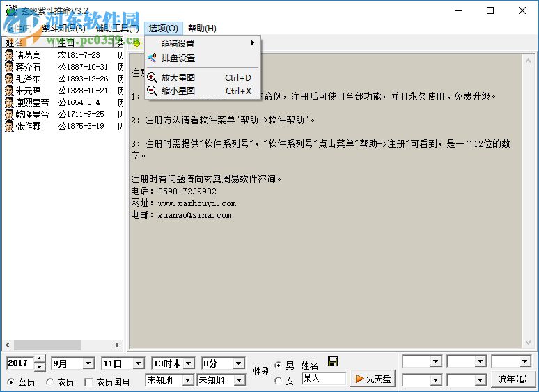
Task: Open the 11日 day dropdown
Action: pos(138,363)
